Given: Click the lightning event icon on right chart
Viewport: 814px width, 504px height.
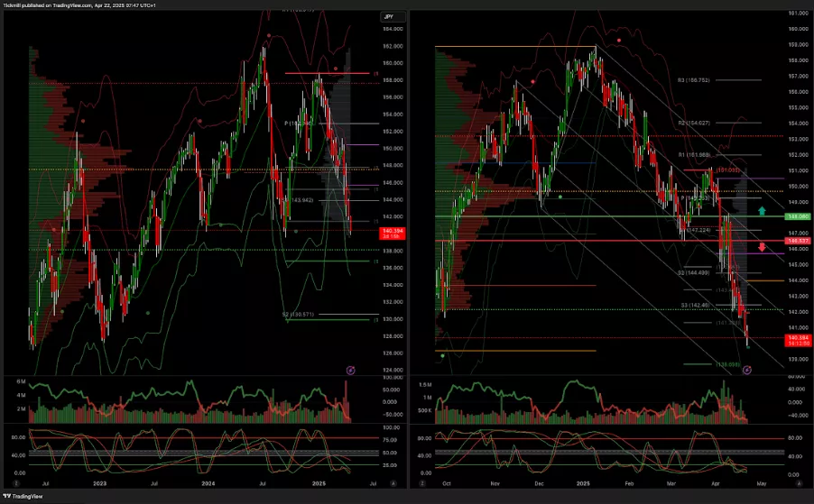Looking at the screenshot, I should pos(746,370).
